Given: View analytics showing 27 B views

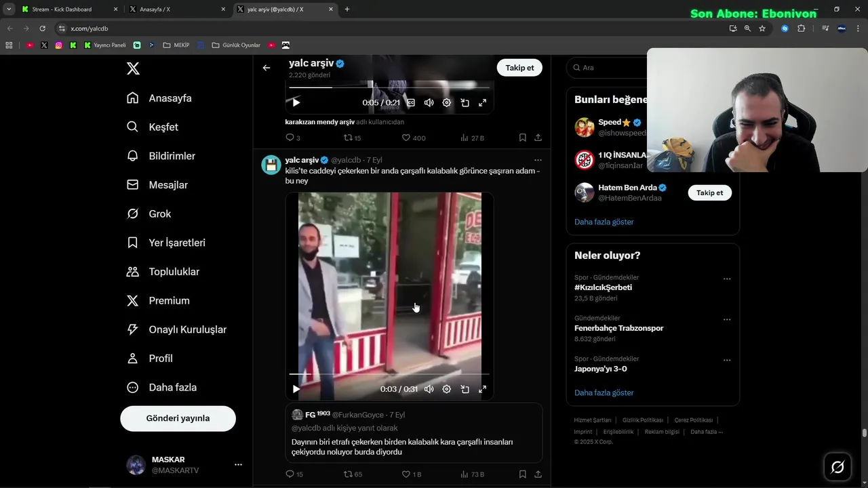Looking at the screenshot, I should pyautogui.click(x=472, y=138).
